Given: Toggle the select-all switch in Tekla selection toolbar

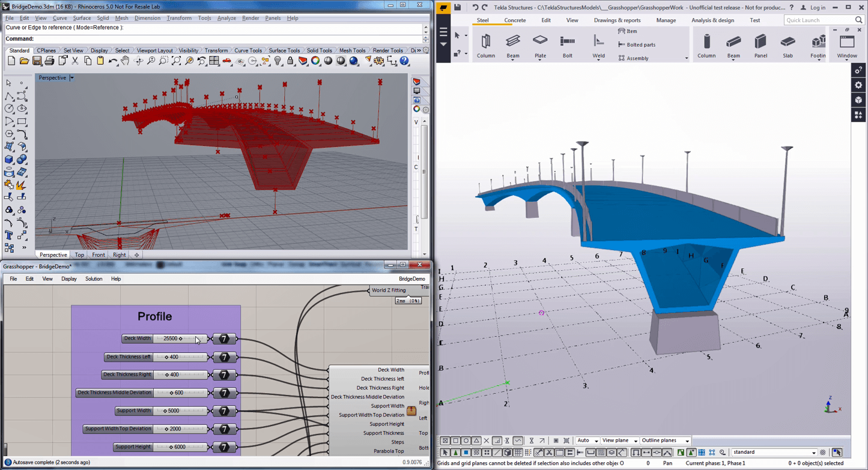Looking at the screenshot, I should point(445,453).
